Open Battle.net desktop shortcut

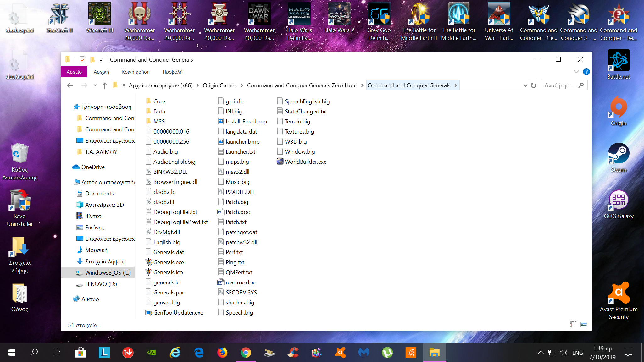[x=619, y=64]
